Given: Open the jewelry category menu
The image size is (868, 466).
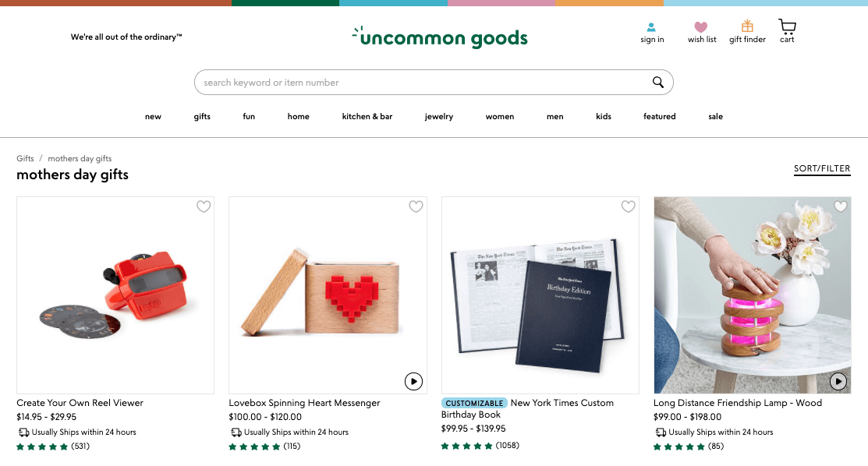Looking at the screenshot, I should pos(439,116).
